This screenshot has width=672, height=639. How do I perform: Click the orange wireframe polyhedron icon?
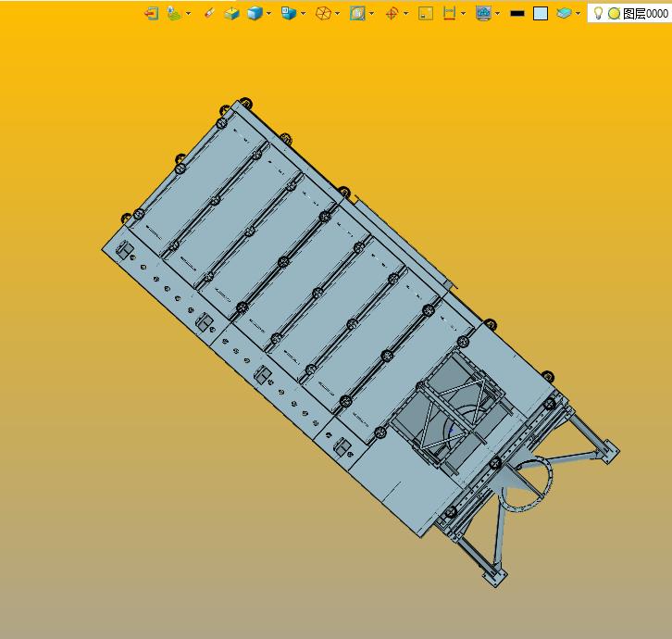coord(323,14)
